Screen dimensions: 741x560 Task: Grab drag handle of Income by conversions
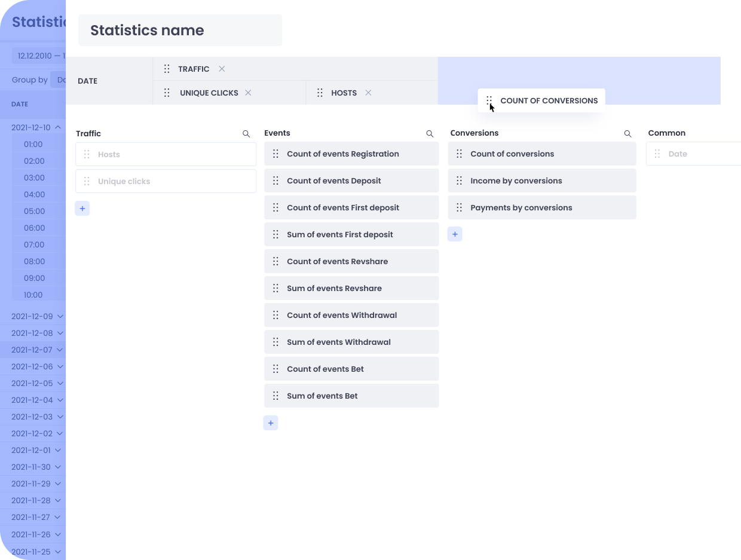point(459,180)
